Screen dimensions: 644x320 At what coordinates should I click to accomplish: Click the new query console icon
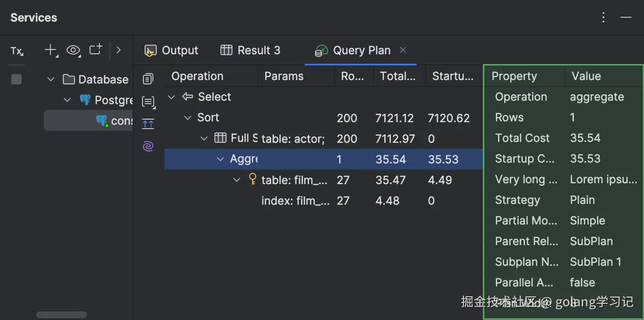[95, 49]
